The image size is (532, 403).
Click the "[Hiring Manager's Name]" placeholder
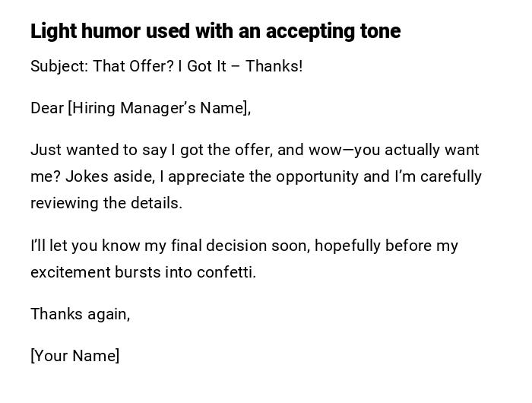coord(159,108)
